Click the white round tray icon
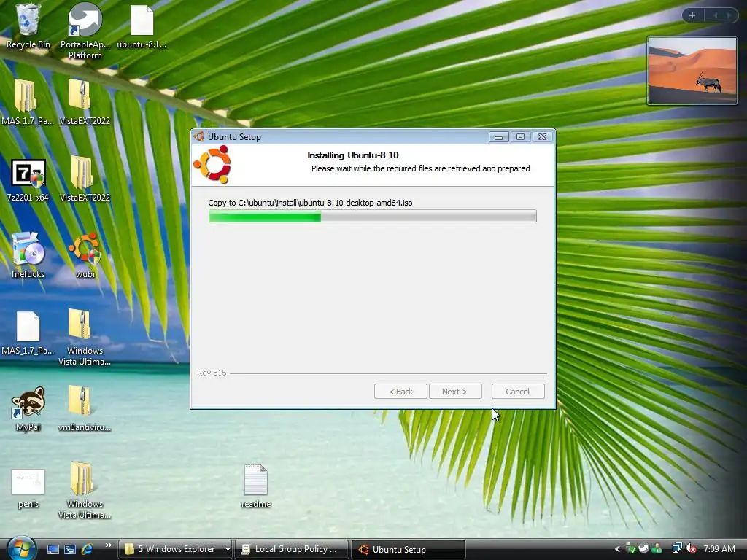747x560 pixels. point(643,548)
